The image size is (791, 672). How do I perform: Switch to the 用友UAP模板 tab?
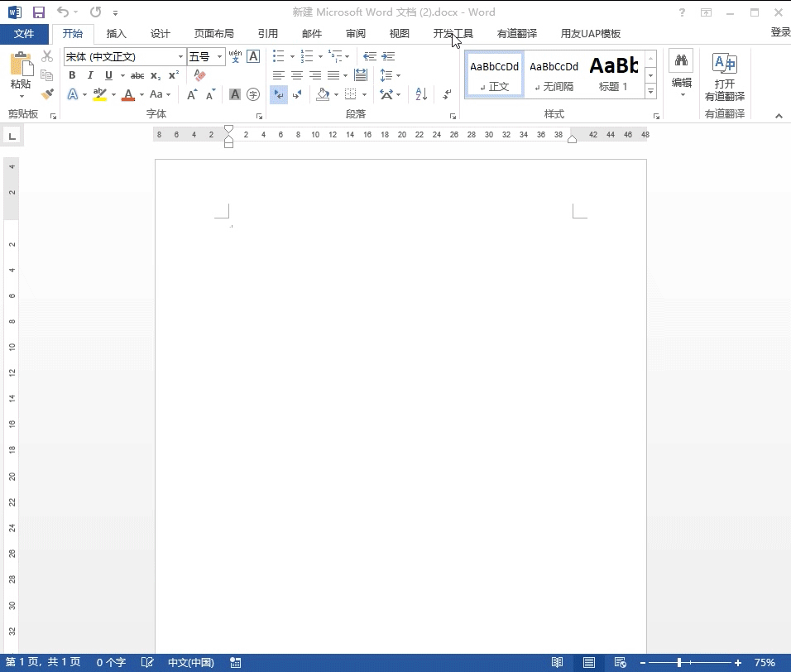590,34
